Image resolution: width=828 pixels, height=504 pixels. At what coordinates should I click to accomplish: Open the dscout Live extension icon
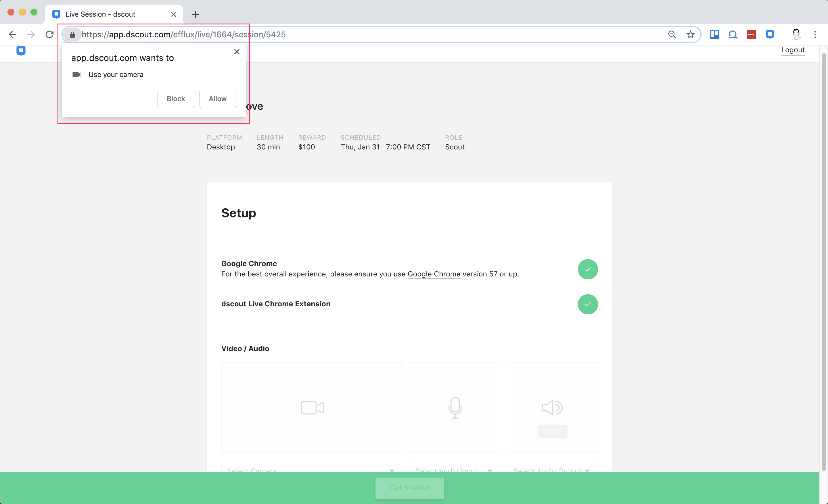coord(770,34)
